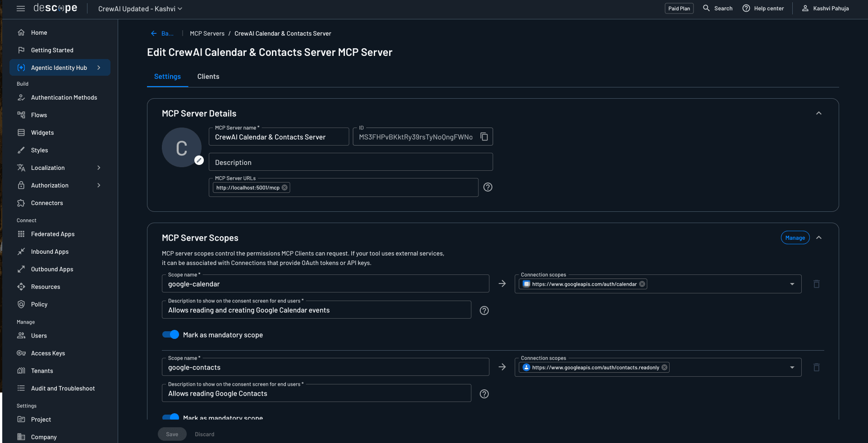Click the Audit and Troubleshoot list icon
Viewport: 868px width, 443px height.
coord(21,388)
